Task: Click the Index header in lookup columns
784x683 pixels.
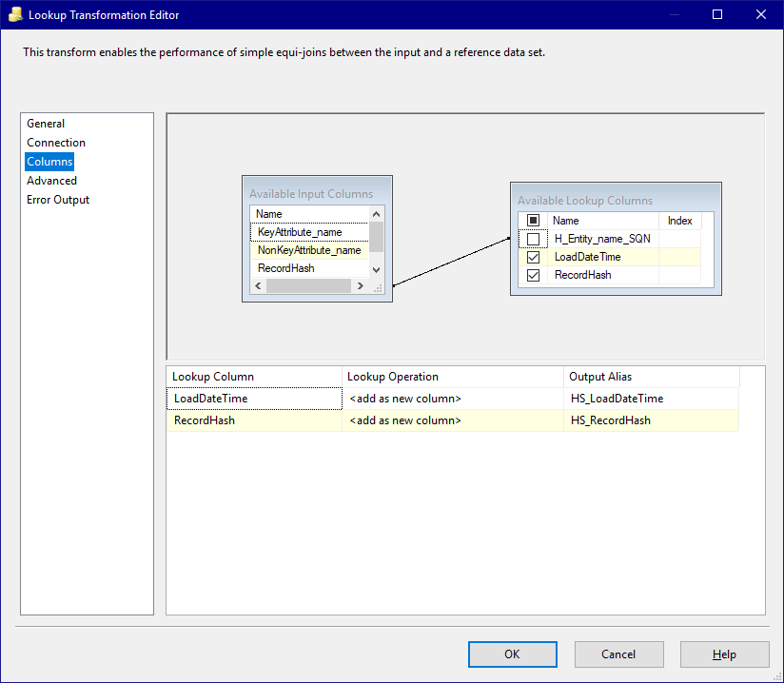Action: pyautogui.click(x=680, y=221)
